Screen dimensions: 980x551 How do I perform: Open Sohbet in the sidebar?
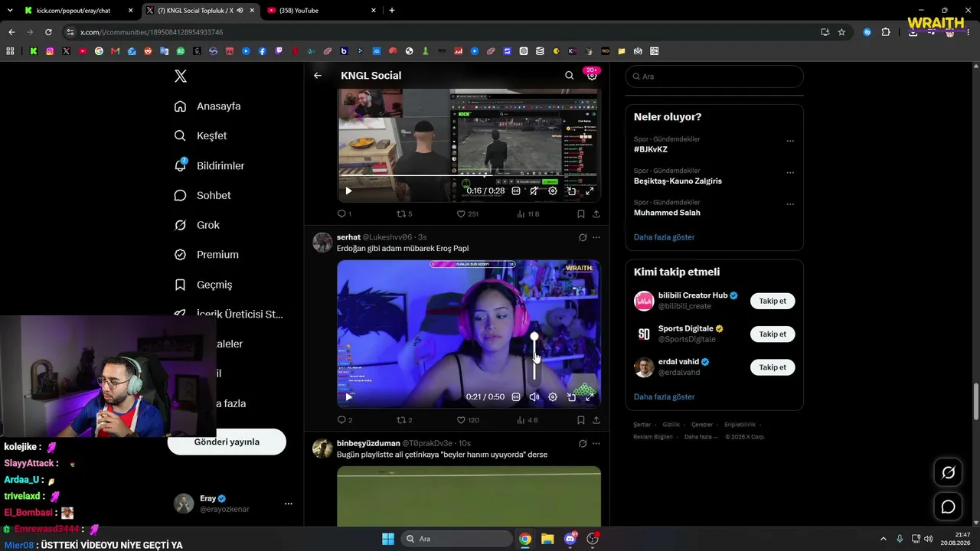(x=202, y=195)
